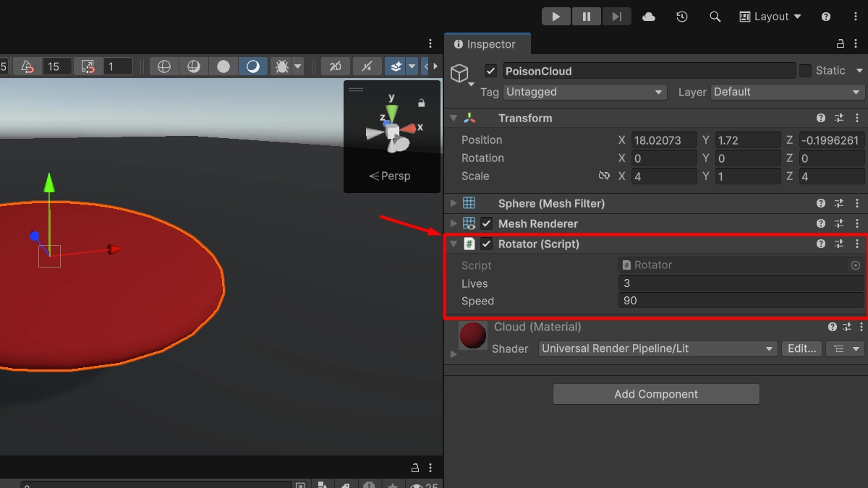Image resolution: width=868 pixels, height=488 pixels.
Task: Click Scale Y field showing 1
Action: (x=748, y=176)
